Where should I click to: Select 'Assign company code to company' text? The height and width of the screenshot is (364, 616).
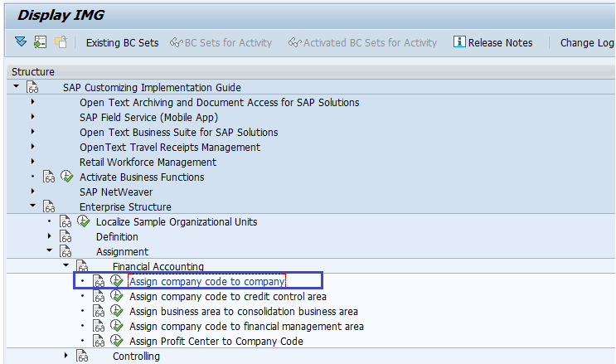[x=207, y=281]
